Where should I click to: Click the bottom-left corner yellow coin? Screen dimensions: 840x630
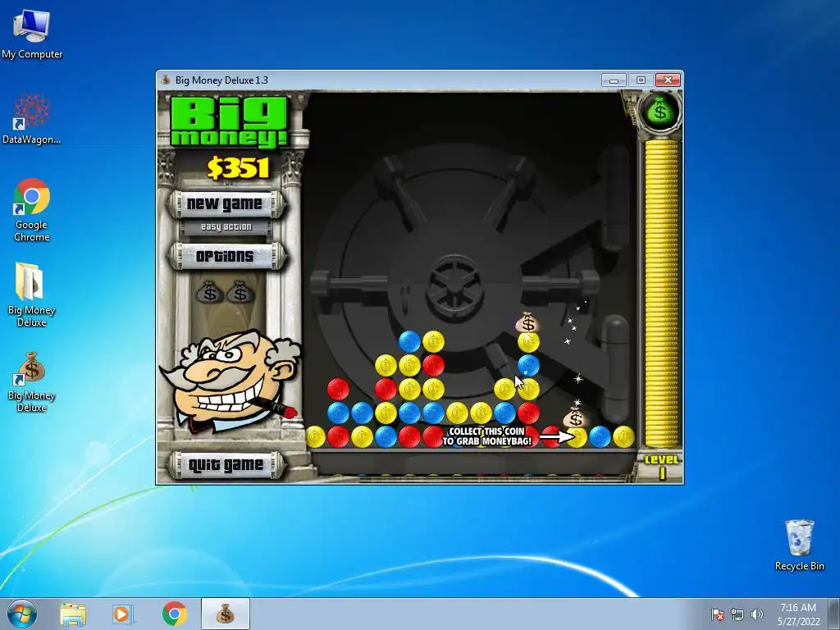coord(316,436)
